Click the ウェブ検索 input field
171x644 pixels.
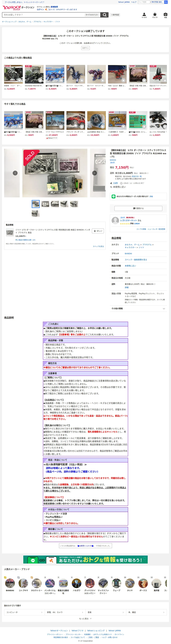point(143,2)
